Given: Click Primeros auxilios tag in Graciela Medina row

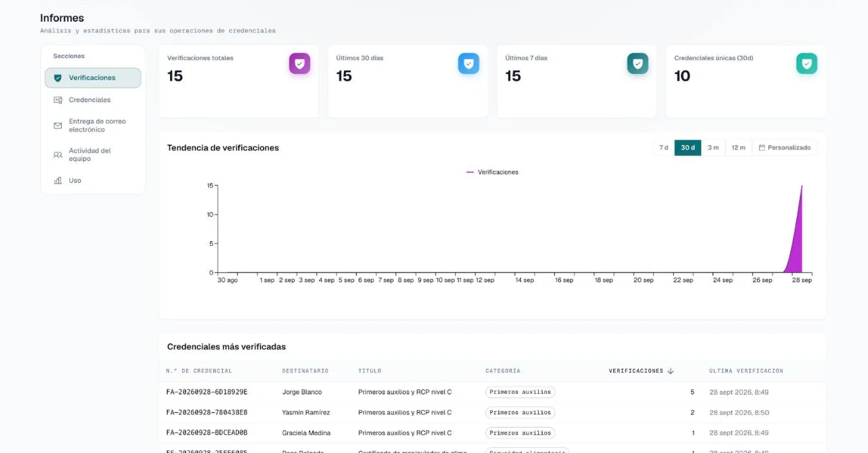Looking at the screenshot, I should pos(520,433).
